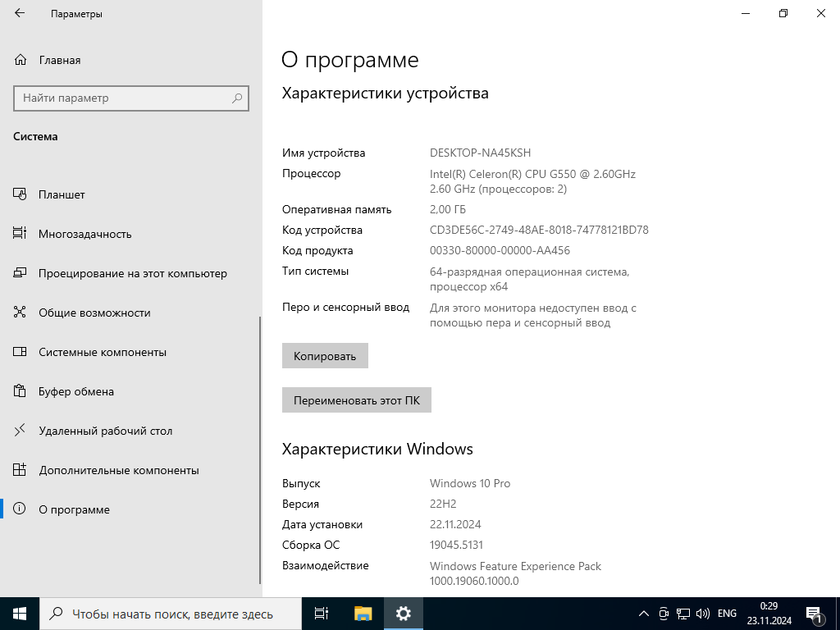Image resolution: width=840 pixels, height=630 pixels.
Task: Select the Дополнительные компоненты icon
Action: click(20, 470)
